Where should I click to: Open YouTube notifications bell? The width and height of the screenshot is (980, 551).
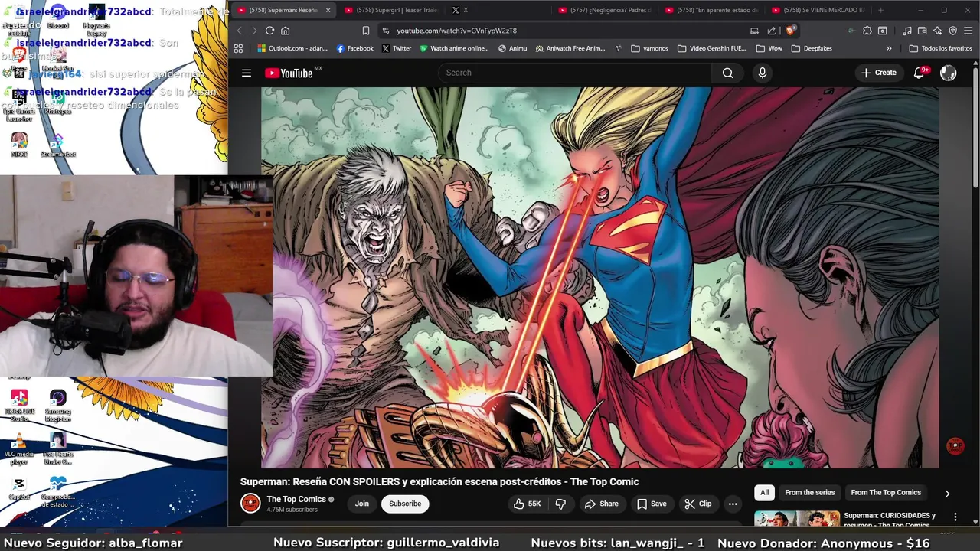(920, 73)
